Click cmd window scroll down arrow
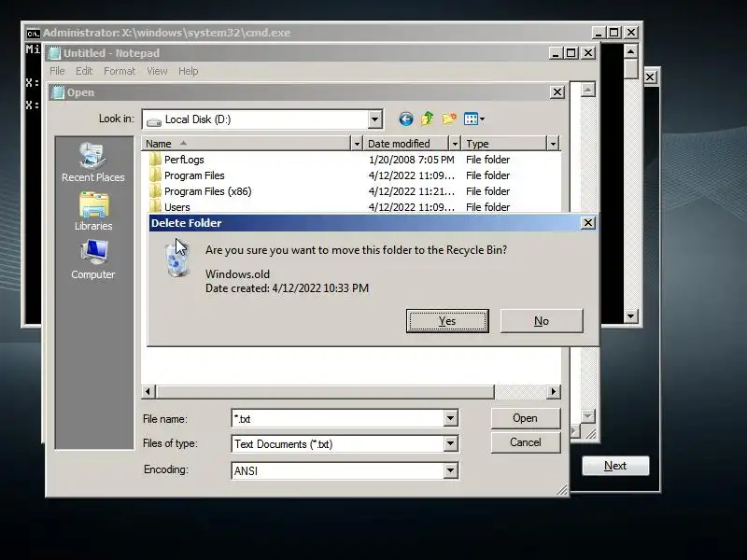Image resolution: width=747 pixels, height=560 pixels. coord(630,315)
